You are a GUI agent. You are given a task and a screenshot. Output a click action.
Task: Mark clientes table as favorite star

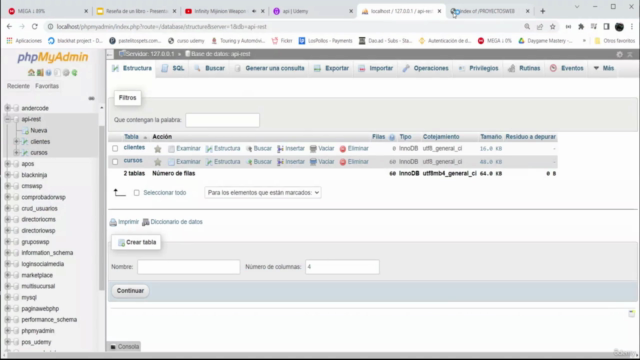158,149
